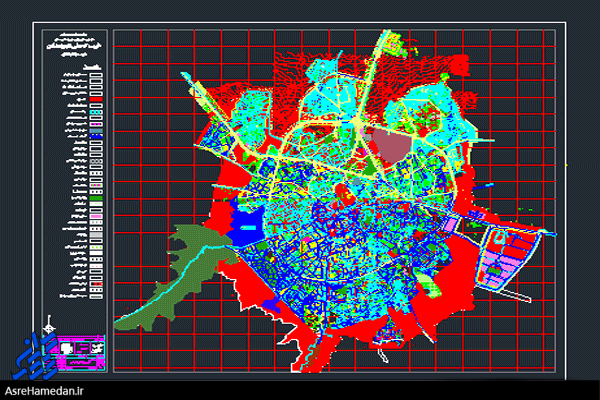Click the cyan river line in olive zone

[x=170, y=290]
